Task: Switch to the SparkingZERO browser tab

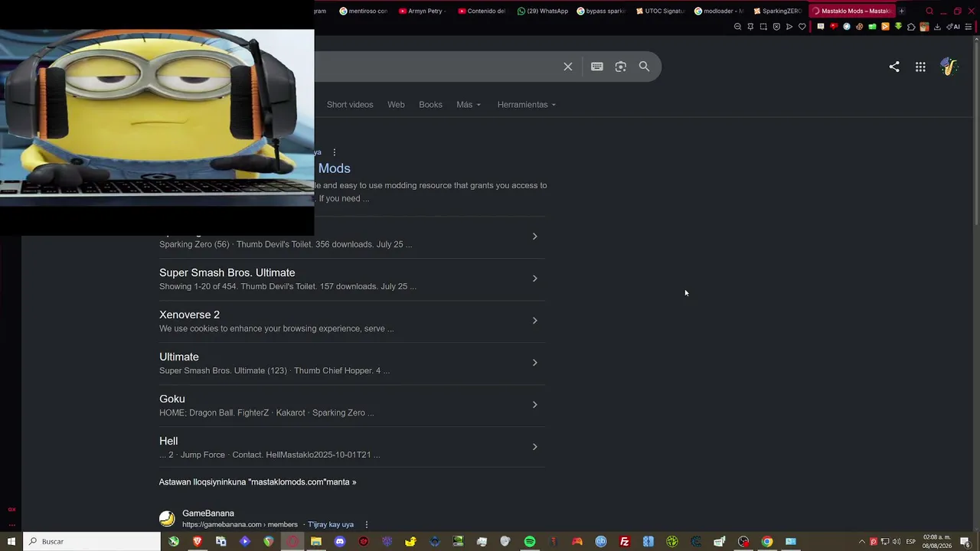Action: tap(779, 11)
